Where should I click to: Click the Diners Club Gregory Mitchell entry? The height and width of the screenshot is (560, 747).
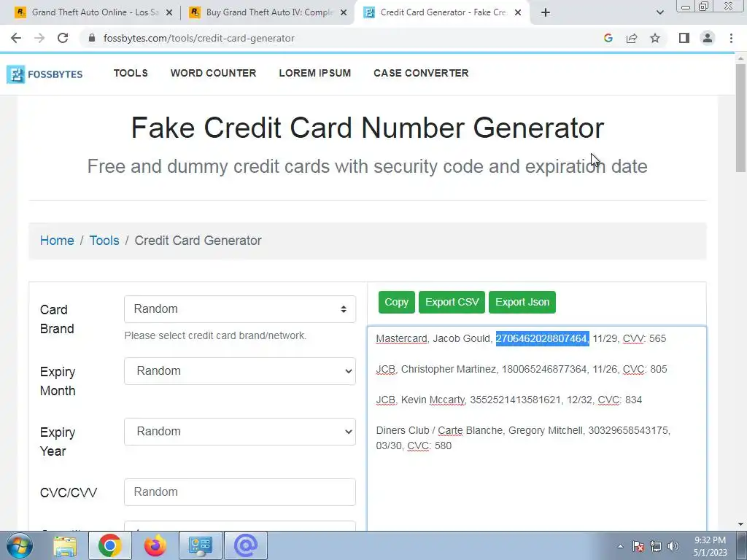point(523,438)
